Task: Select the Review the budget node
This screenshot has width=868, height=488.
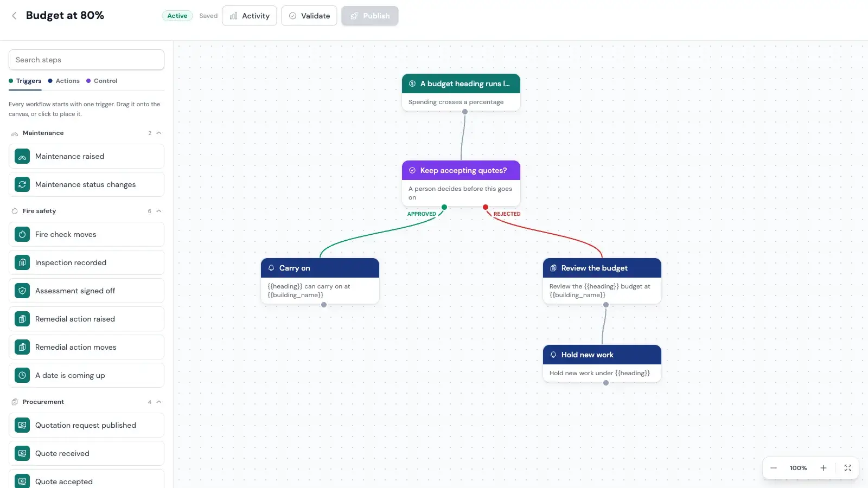Action: pyautogui.click(x=602, y=281)
